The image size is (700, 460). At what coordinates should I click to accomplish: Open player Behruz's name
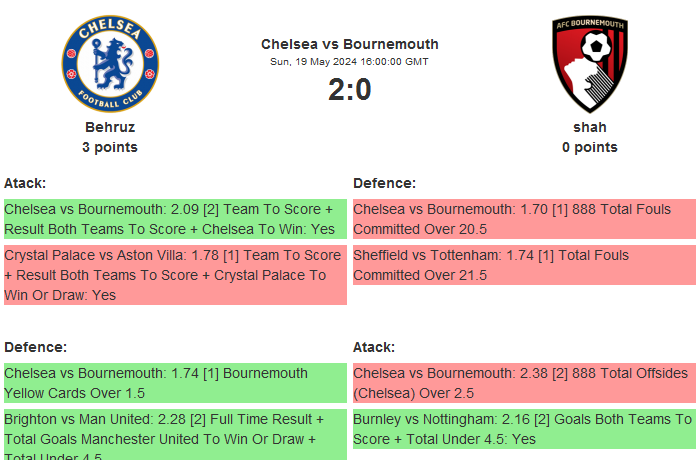[110, 127]
